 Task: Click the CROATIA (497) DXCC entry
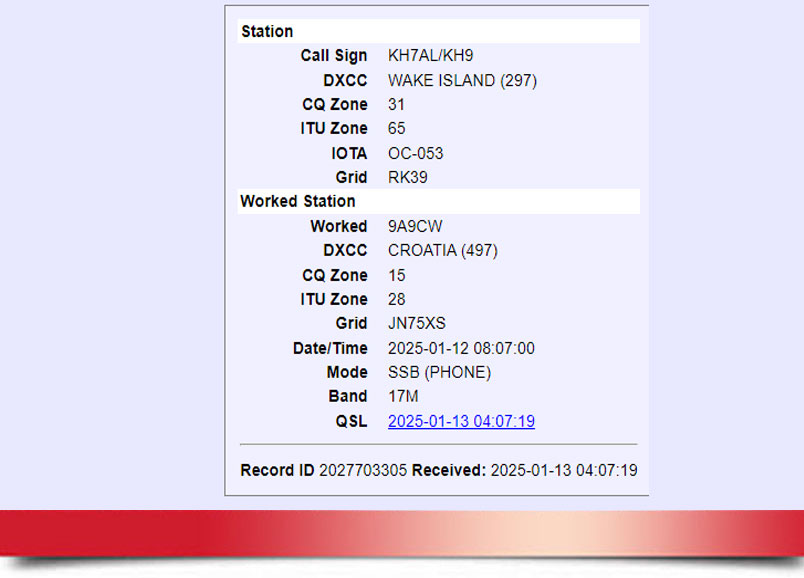tap(442, 251)
